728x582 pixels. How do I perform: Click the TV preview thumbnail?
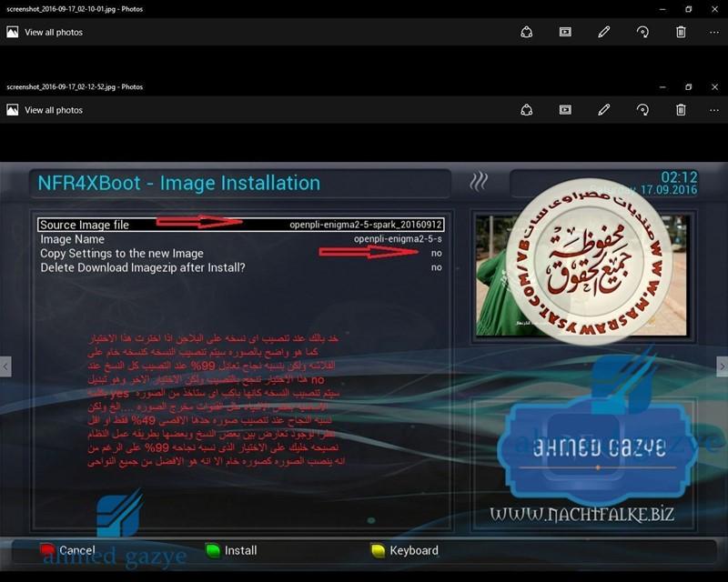point(581,276)
